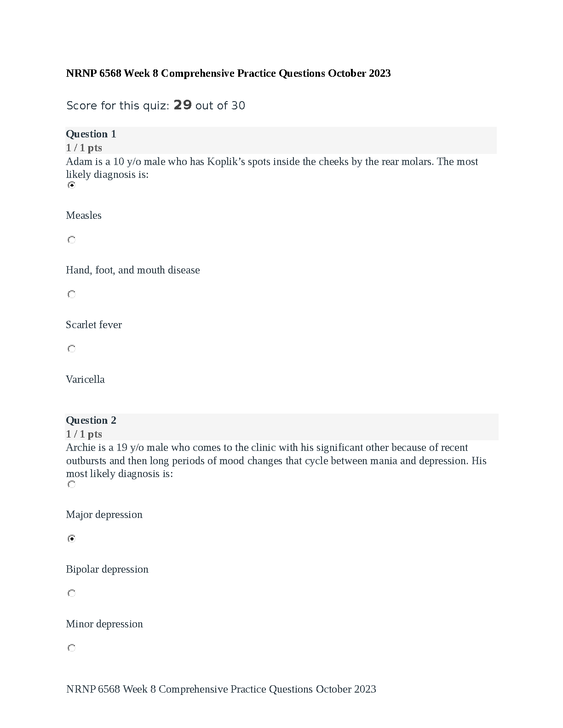
Task: Pick the Minor depression radio button
Action: pos(71,593)
